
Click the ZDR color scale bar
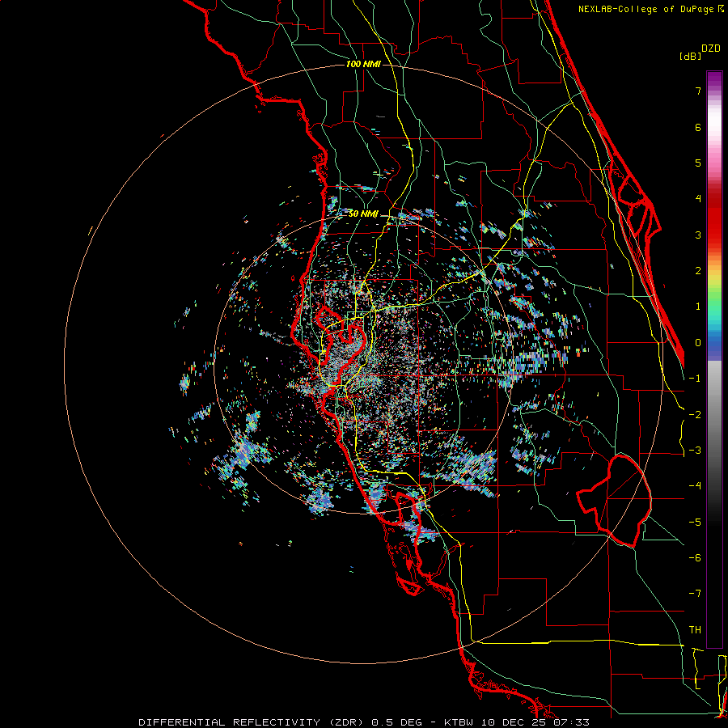714,359
